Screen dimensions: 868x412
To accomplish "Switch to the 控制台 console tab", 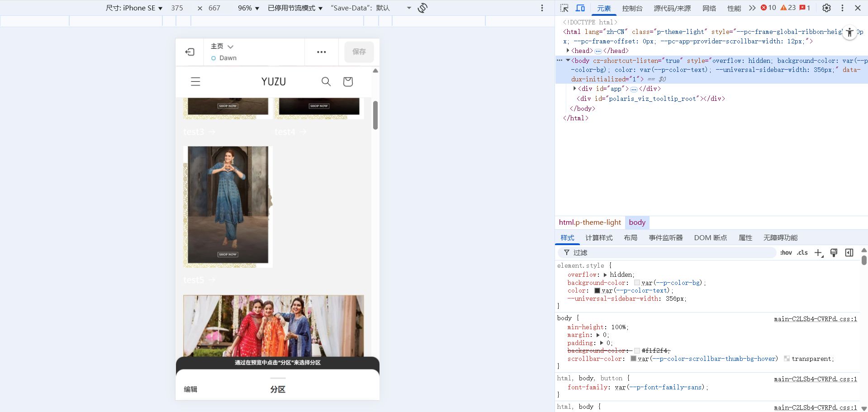I will (x=632, y=8).
